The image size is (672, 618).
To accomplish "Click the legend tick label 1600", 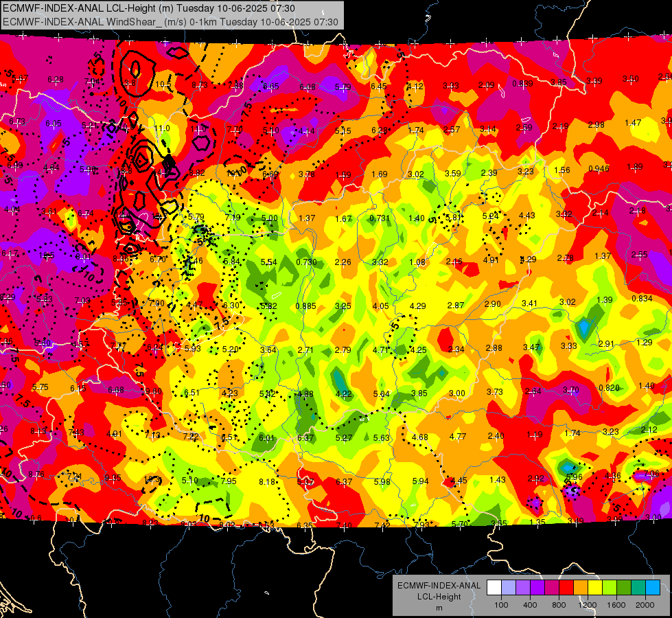I will pyautogui.click(x=616, y=605).
